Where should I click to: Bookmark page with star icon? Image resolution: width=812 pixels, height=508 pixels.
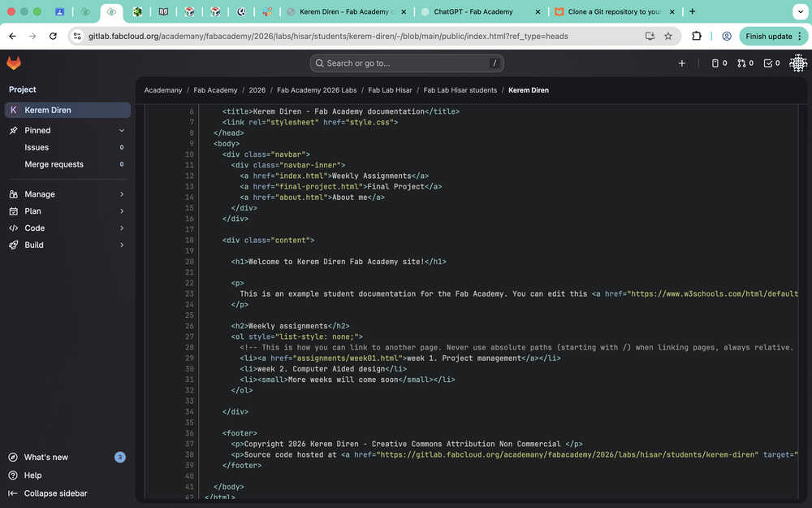(x=668, y=37)
